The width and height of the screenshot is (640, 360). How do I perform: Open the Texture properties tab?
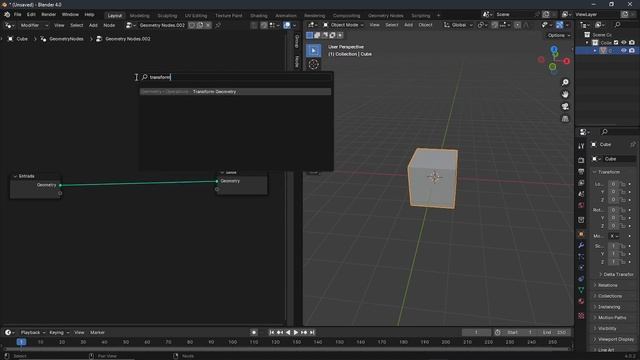pos(581,316)
